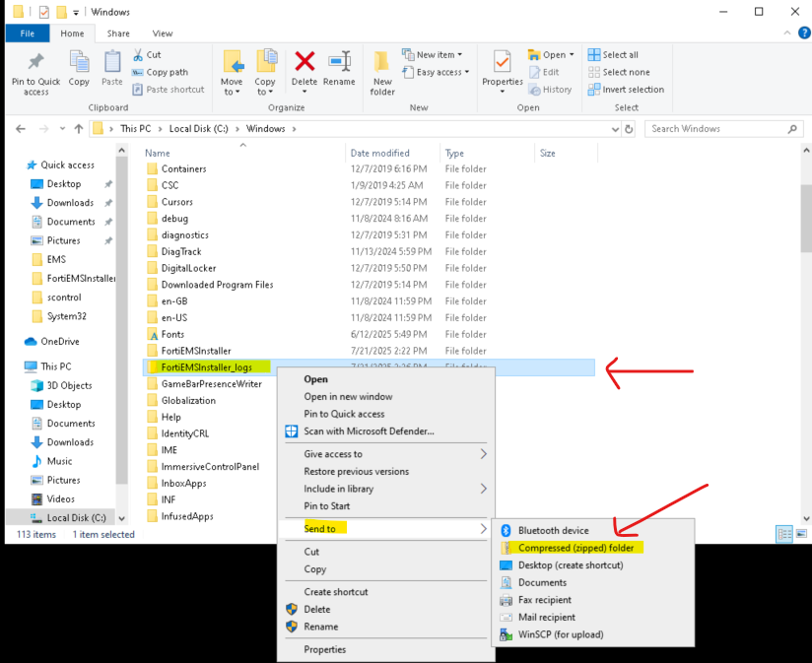
Task: Click the Search Windows box
Action: [723, 129]
